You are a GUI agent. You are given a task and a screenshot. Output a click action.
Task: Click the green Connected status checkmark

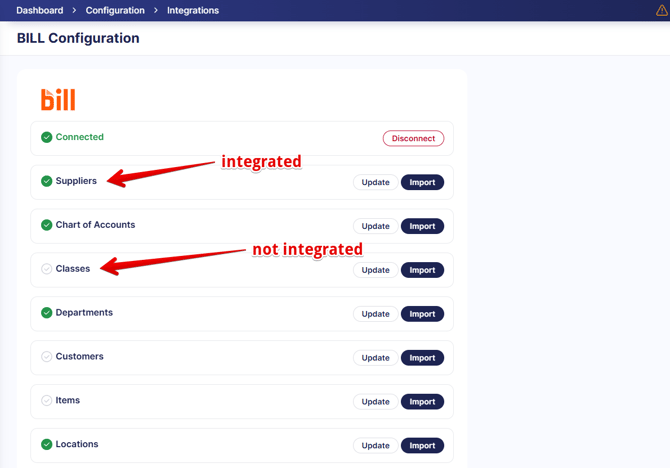tap(47, 137)
